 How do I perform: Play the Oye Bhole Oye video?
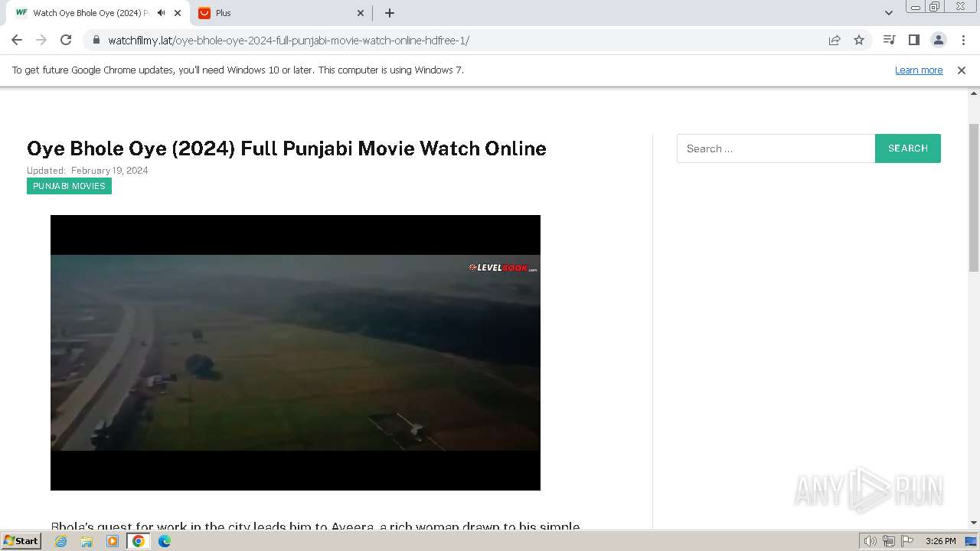tap(296, 353)
